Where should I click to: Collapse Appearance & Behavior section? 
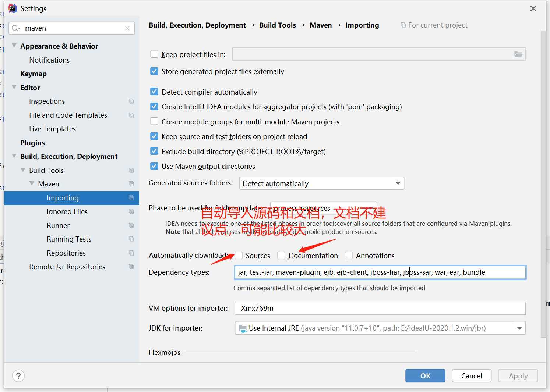point(14,46)
